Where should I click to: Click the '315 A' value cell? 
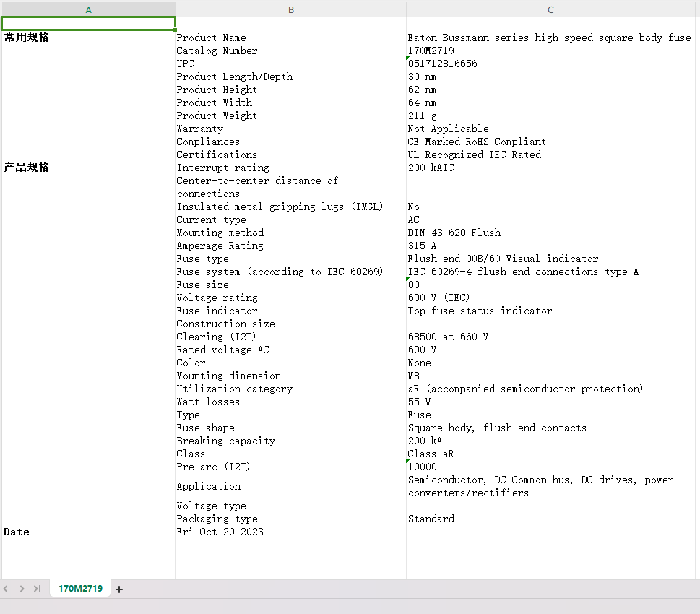click(x=551, y=245)
